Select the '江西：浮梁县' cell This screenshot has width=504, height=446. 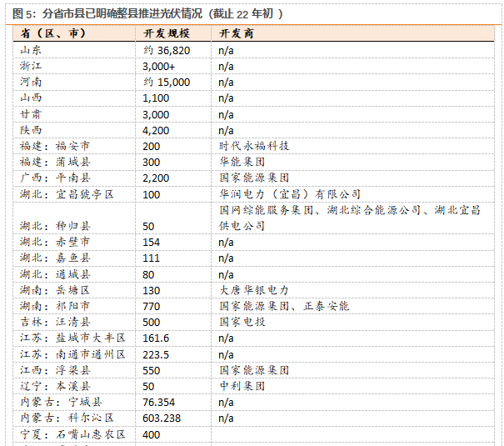(55, 370)
